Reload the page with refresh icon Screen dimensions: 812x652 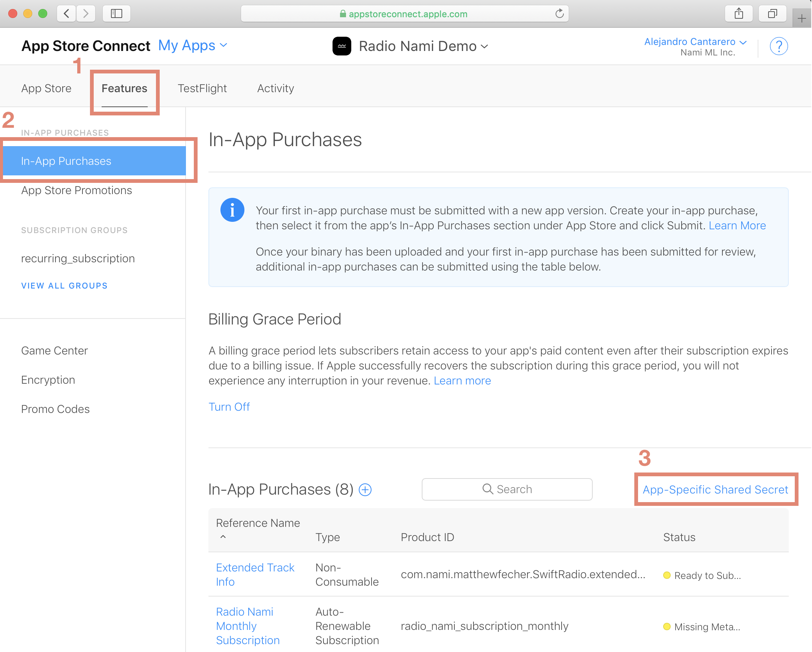(x=559, y=14)
